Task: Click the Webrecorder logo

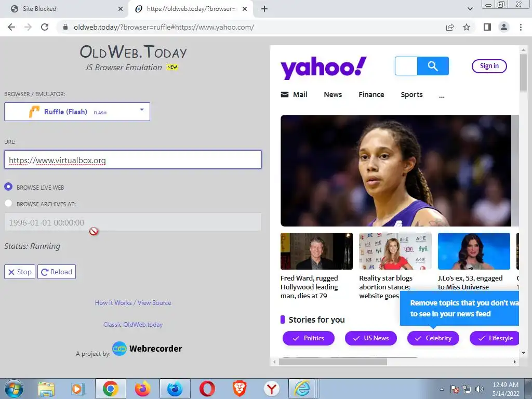Action: [x=147, y=349]
